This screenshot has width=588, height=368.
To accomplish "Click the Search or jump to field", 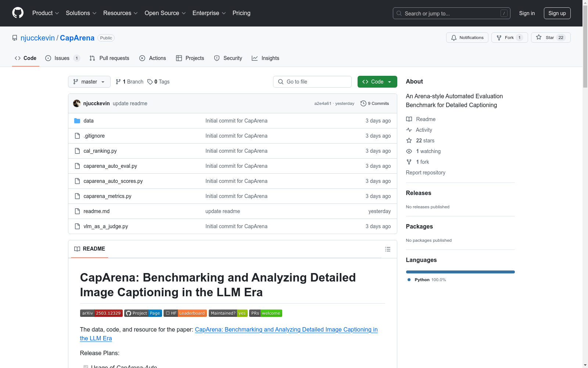I will (x=451, y=13).
